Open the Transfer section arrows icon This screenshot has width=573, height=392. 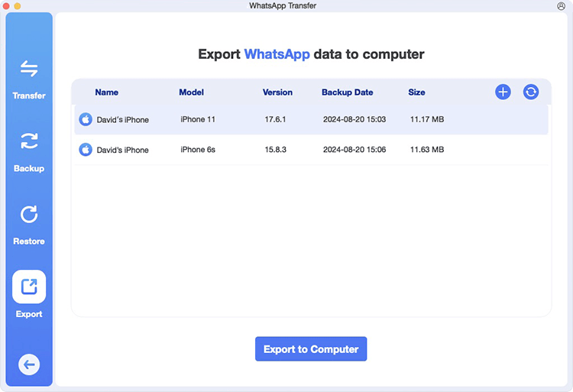[29, 69]
